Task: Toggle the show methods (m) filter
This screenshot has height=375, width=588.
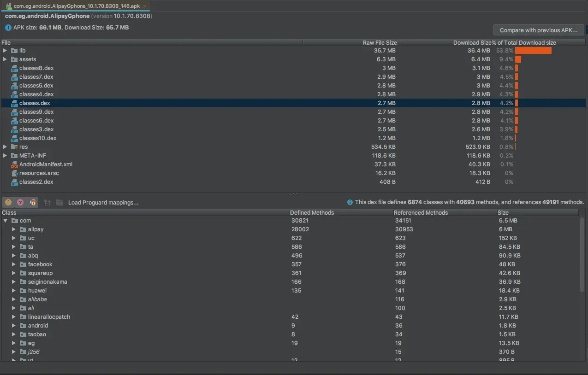Action: (x=20, y=202)
